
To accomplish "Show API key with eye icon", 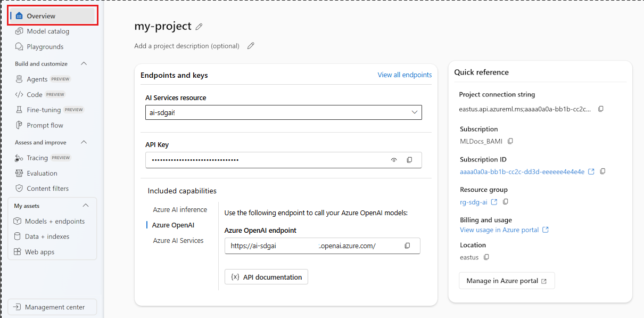I will [394, 160].
